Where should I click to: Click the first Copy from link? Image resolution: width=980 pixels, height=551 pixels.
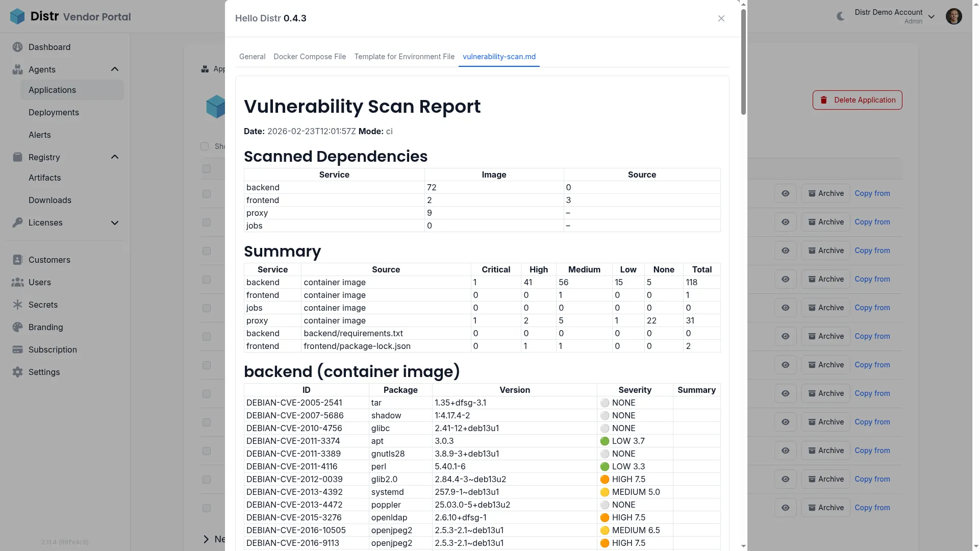872,193
